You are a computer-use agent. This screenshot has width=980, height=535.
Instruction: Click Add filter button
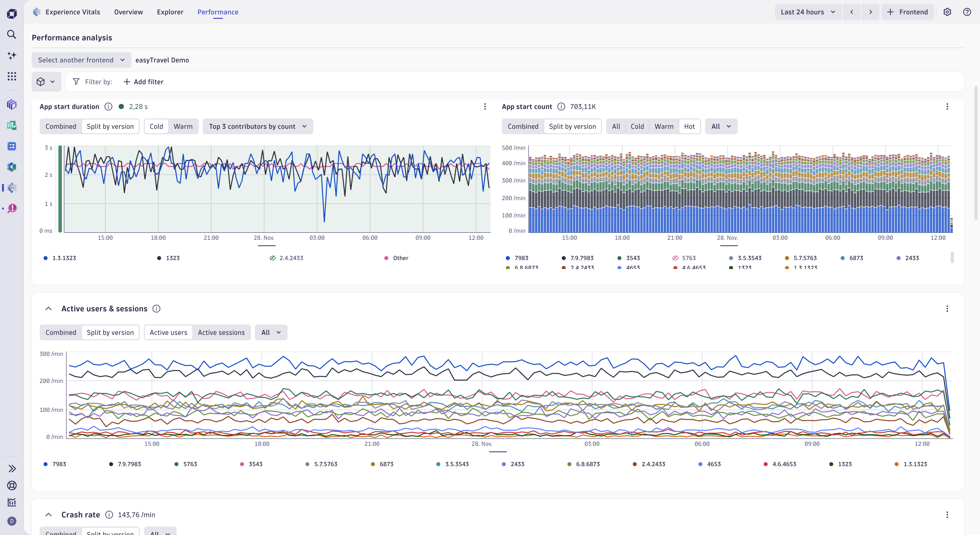click(x=144, y=82)
